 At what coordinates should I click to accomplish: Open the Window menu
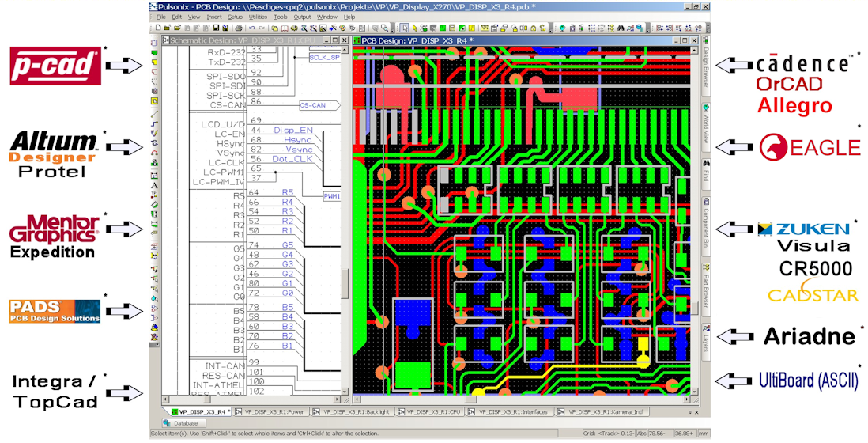tap(327, 17)
